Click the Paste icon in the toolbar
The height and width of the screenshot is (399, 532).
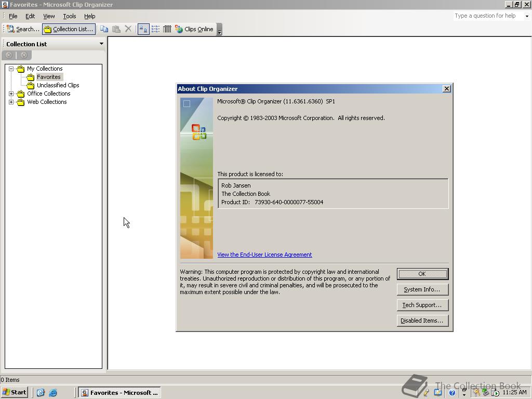pos(116,29)
